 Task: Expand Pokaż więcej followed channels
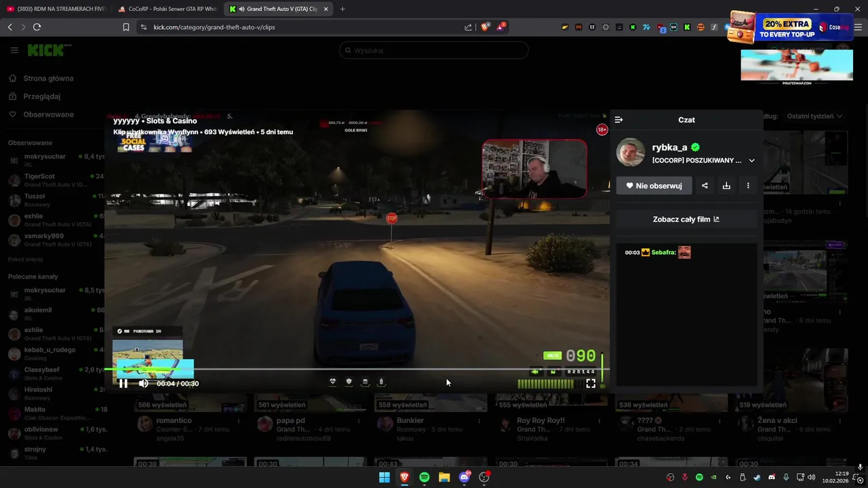coord(25,259)
